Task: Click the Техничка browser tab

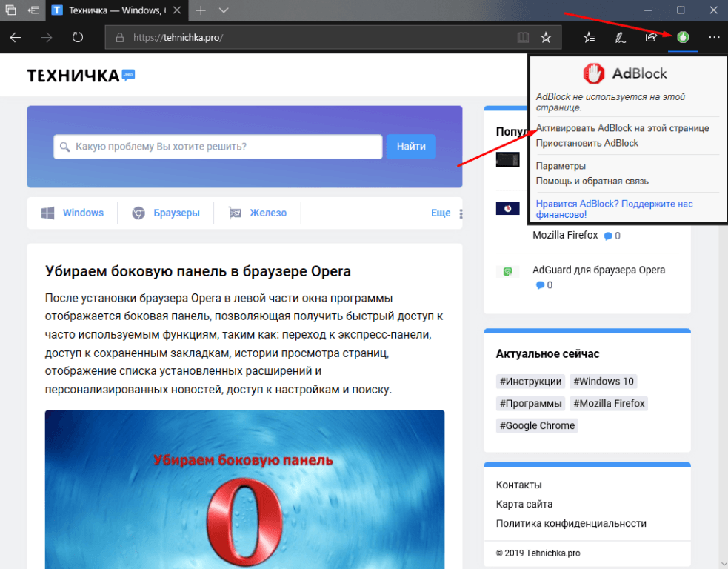Action: pyautogui.click(x=117, y=10)
